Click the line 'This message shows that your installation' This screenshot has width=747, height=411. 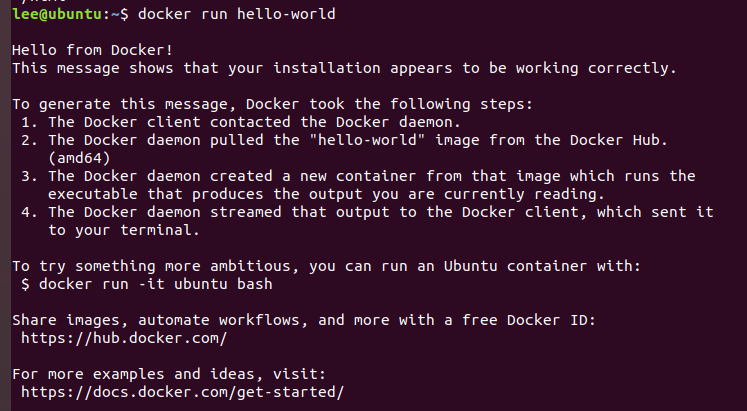click(x=344, y=68)
